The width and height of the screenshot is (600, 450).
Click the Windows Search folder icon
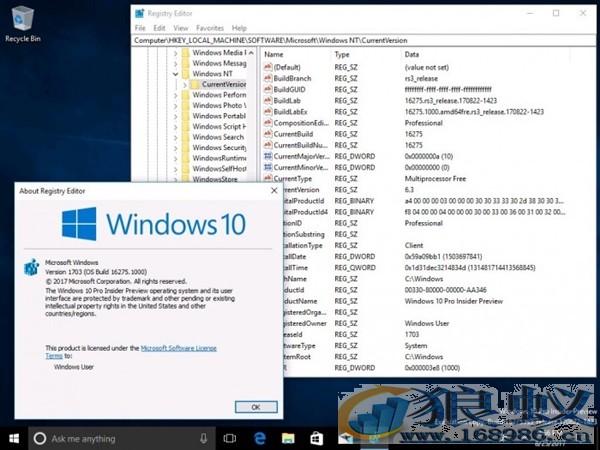186,137
